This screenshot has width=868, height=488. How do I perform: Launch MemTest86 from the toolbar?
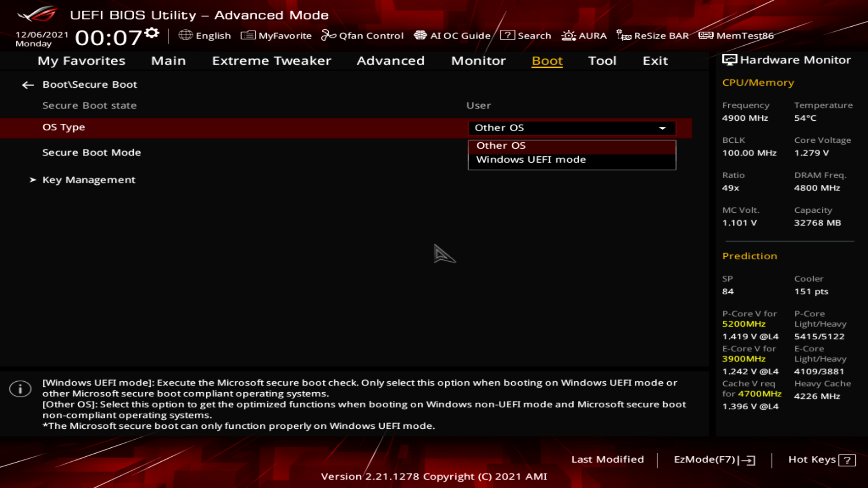tap(736, 35)
